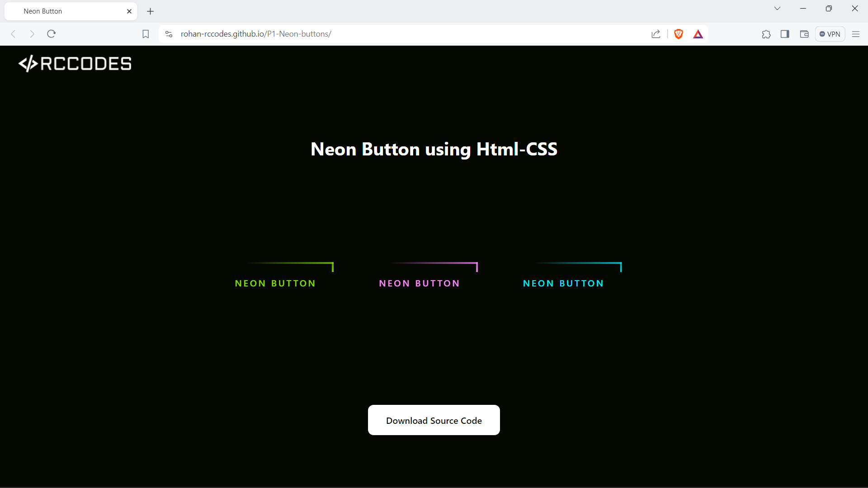Open the VPN button
This screenshot has width=868, height=488.
click(x=830, y=34)
